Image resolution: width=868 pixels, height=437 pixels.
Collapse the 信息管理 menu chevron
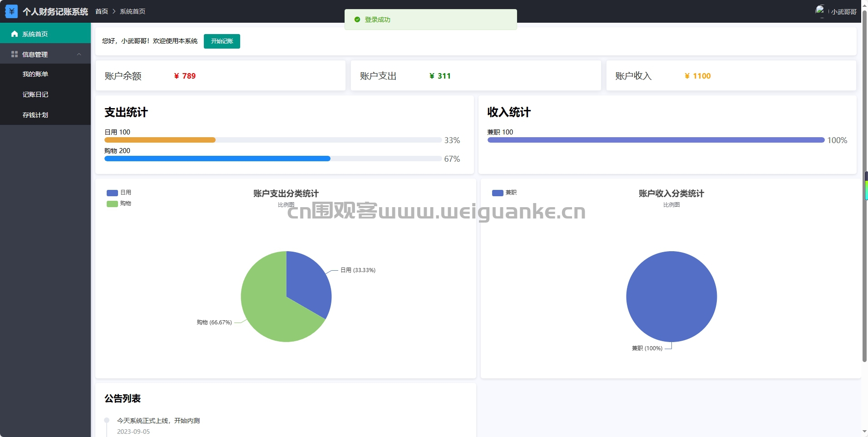(79, 55)
